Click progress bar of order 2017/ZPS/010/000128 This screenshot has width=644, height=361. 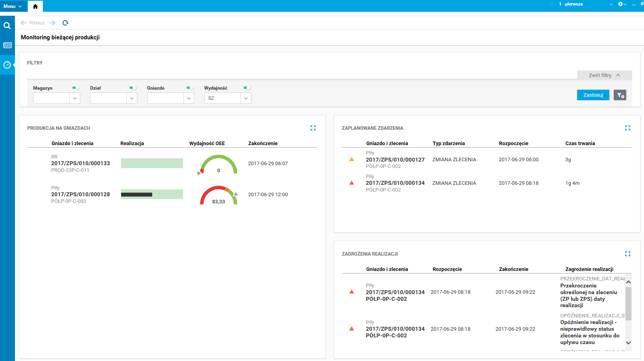click(152, 194)
